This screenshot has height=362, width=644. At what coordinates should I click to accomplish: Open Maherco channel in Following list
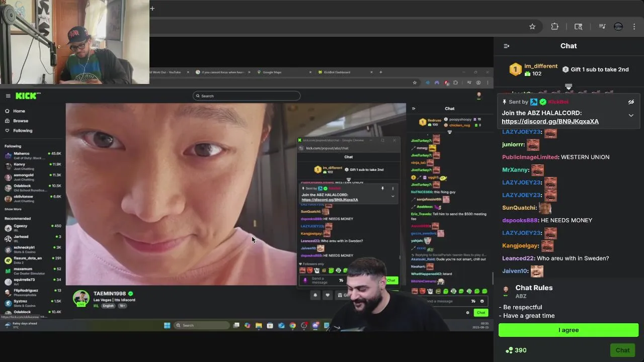point(33,155)
